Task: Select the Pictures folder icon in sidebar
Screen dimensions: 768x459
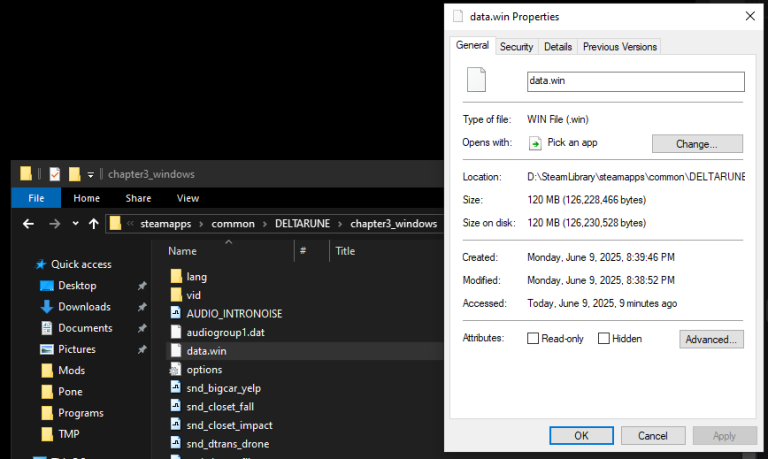Action: [x=47, y=350]
